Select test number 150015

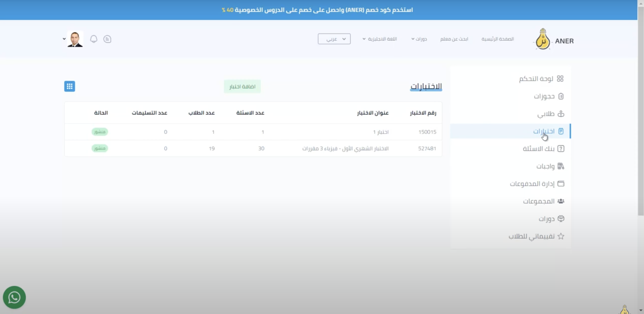427,132
